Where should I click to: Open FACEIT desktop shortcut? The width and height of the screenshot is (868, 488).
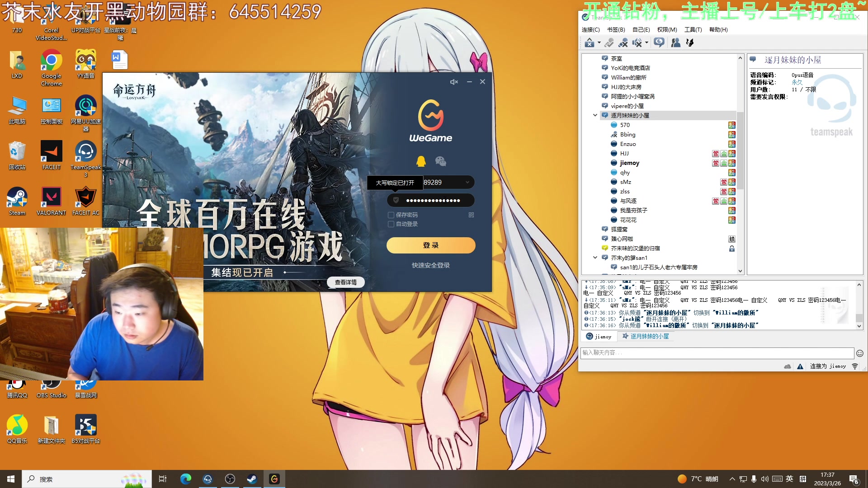[51, 155]
